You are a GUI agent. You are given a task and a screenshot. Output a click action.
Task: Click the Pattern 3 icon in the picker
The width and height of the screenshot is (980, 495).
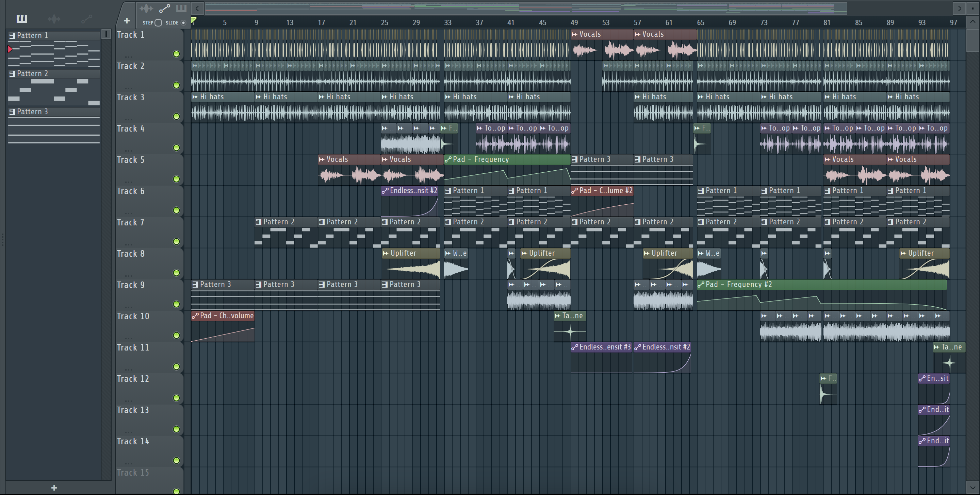(12, 112)
